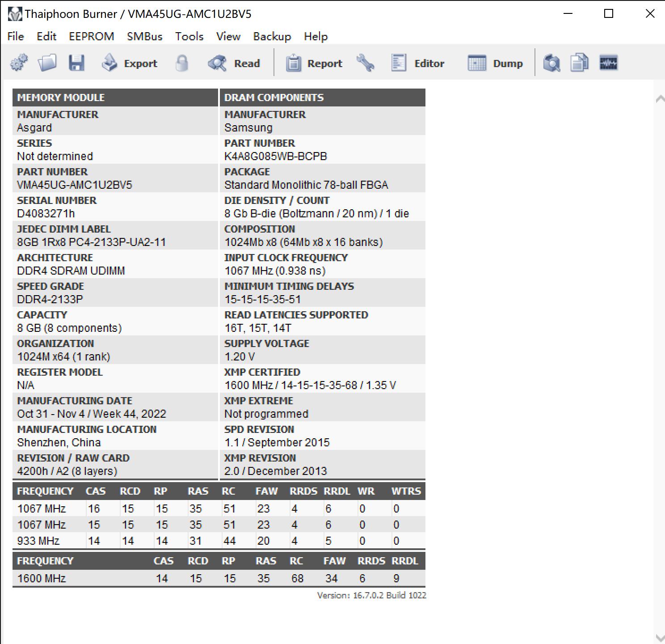665x644 pixels.
Task: Open the Edit menu
Action: coord(46,36)
